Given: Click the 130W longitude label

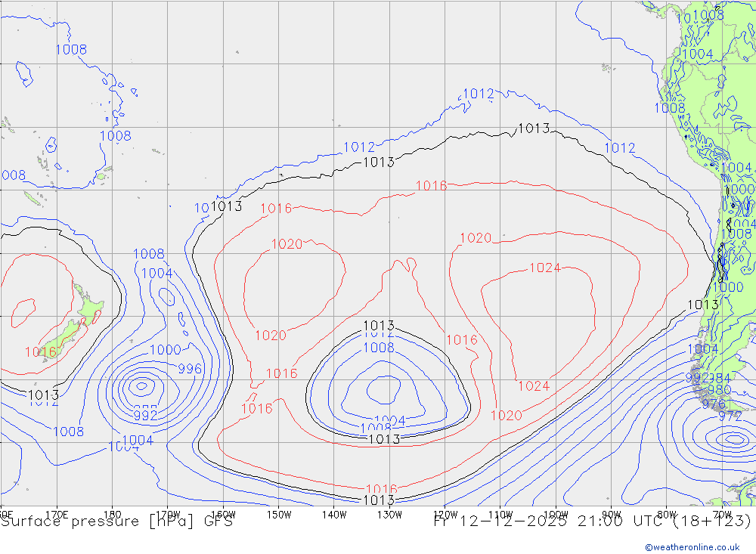Looking at the screenshot, I should [389, 515].
